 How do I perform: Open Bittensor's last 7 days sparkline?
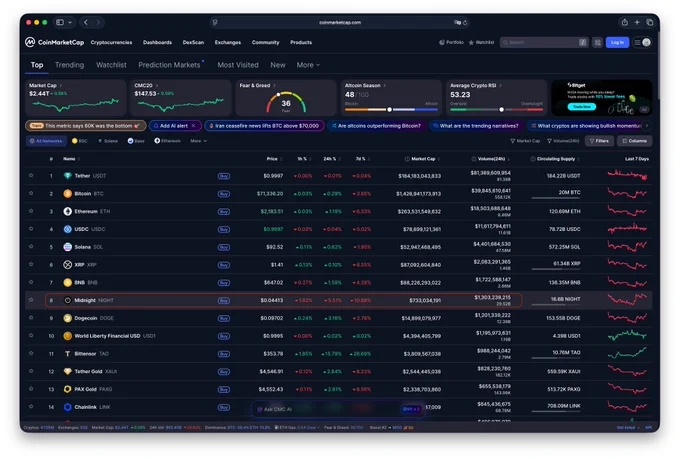pos(627,352)
